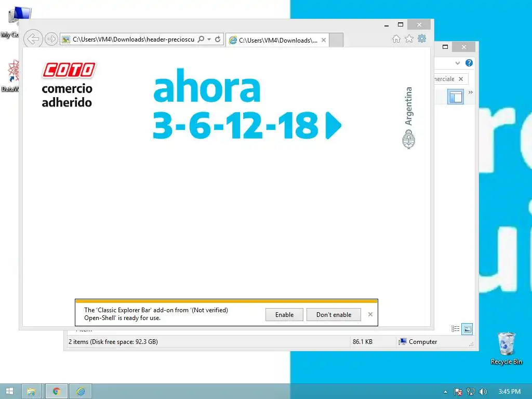Go back with Internet Explorer back arrow
The image size is (532, 399).
tap(33, 39)
